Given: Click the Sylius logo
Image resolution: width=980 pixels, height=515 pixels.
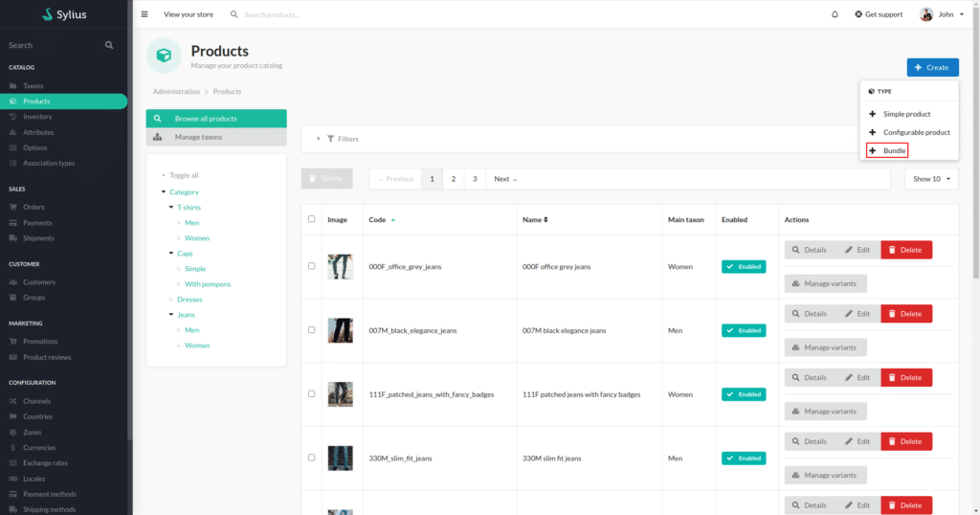Looking at the screenshot, I should pos(64,14).
